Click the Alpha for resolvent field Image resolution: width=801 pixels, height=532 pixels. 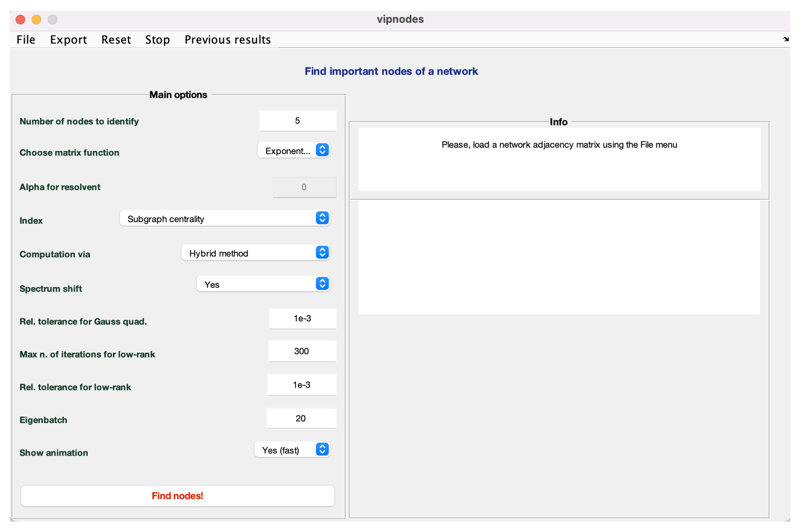[304, 187]
